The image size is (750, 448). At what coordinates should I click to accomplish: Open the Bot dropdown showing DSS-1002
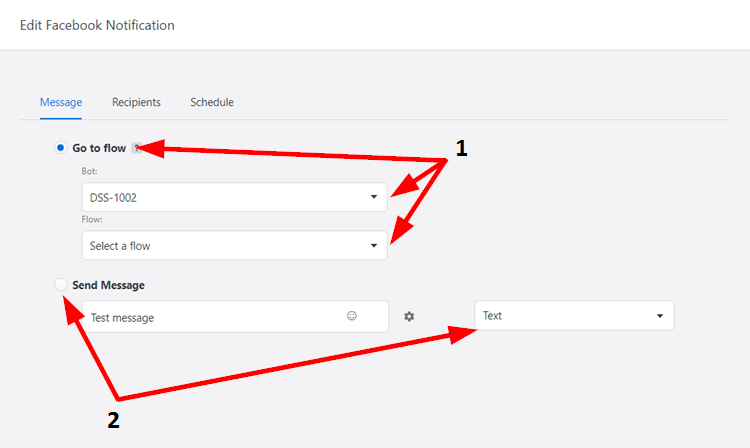point(234,197)
